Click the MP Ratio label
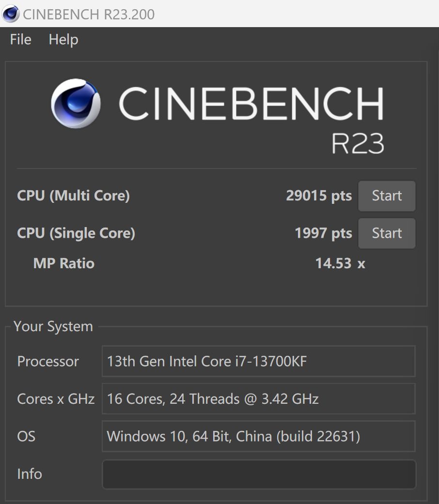The height and width of the screenshot is (504, 439). click(63, 263)
